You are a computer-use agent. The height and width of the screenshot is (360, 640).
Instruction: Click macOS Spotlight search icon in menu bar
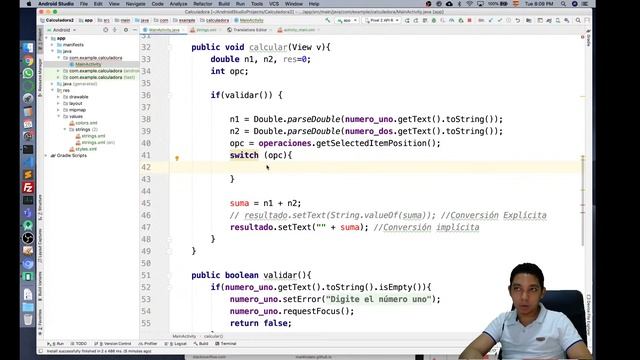tap(563, 4)
